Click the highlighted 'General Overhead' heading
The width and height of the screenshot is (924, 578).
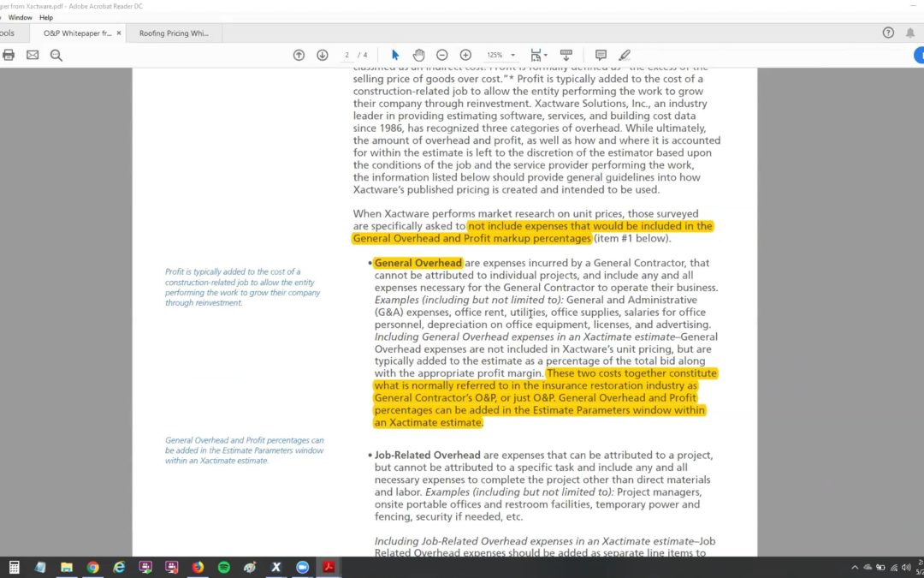point(418,263)
